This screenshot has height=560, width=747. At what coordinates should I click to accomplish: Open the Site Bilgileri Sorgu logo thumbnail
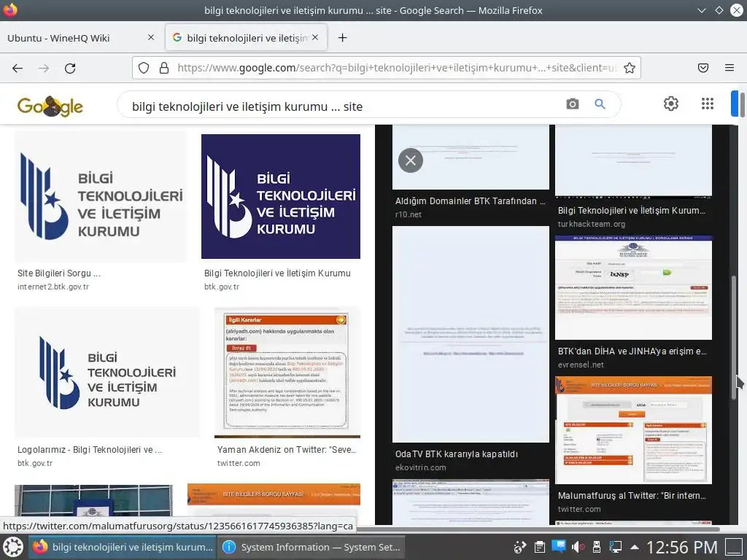coord(101,197)
